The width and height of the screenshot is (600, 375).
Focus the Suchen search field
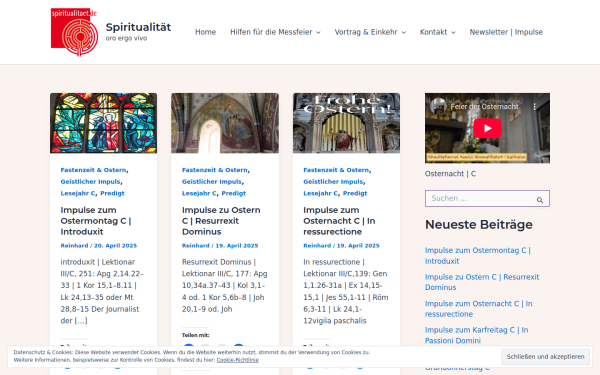tap(478, 199)
